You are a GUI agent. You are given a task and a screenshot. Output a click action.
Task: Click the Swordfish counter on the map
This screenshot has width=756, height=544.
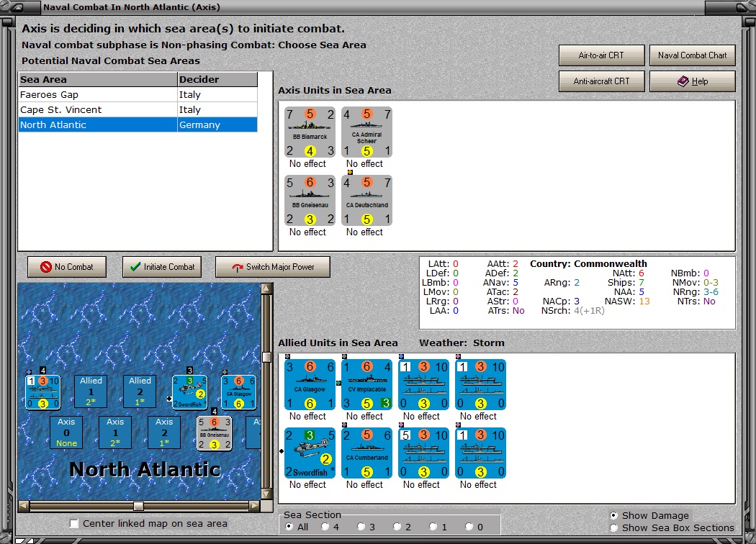190,392
